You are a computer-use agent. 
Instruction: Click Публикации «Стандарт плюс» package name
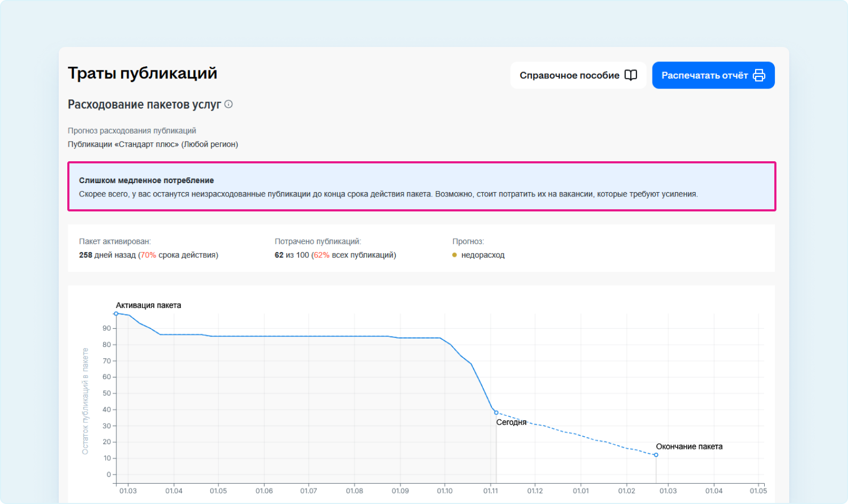click(x=153, y=144)
